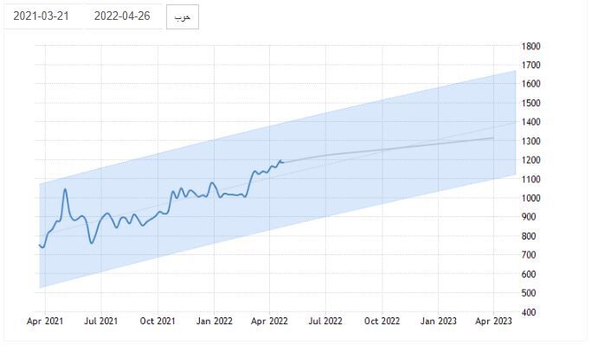
Task: Click the Jul 2021 x-axis label
Action: (x=101, y=322)
